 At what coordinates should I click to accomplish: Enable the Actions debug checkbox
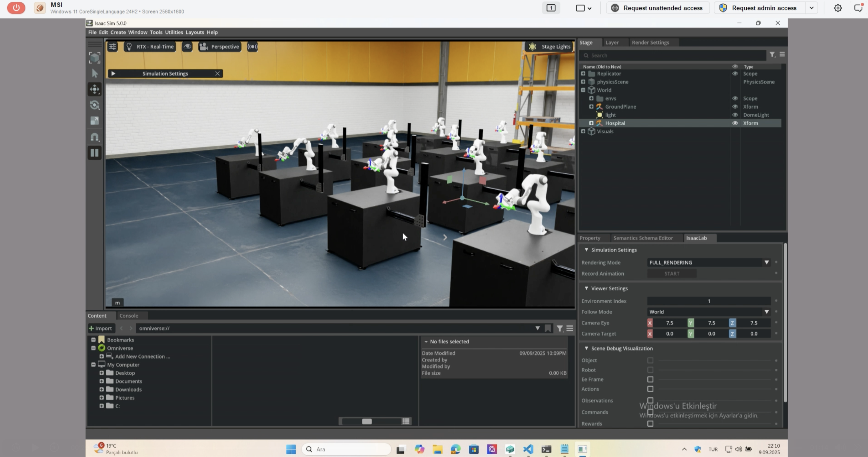[650, 389]
